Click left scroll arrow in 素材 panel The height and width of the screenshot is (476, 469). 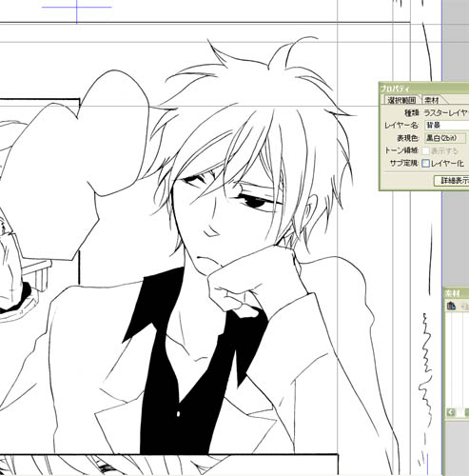click(x=451, y=412)
